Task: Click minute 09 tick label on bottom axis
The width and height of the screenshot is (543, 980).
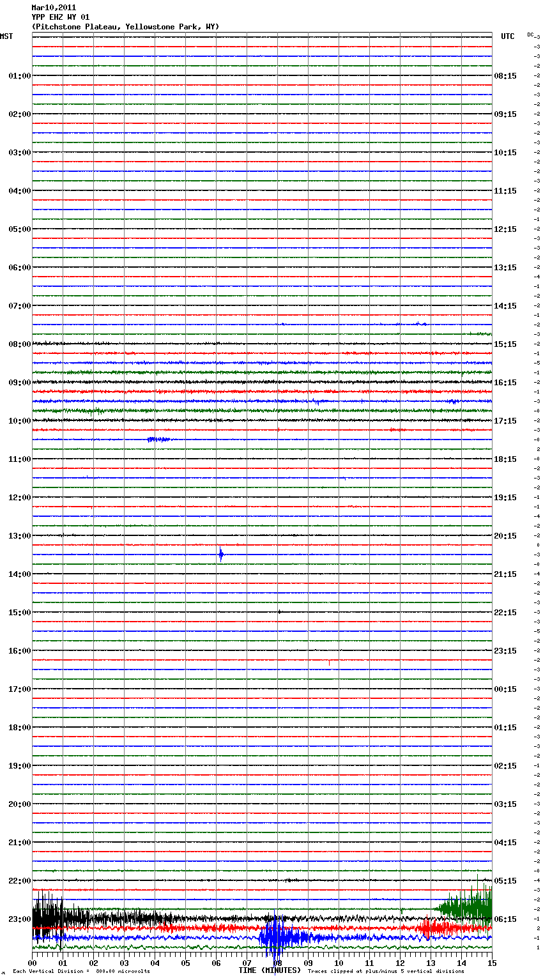Action: pyautogui.click(x=309, y=963)
